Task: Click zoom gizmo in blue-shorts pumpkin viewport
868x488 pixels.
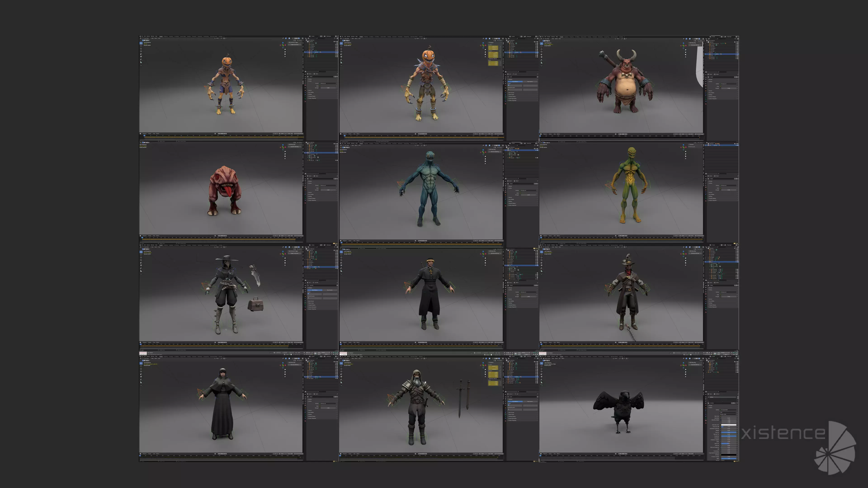Action: click(x=285, y=49)
